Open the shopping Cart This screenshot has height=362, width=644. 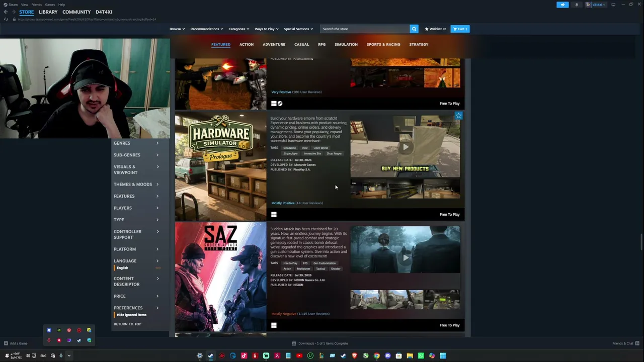tap(460, 29)
